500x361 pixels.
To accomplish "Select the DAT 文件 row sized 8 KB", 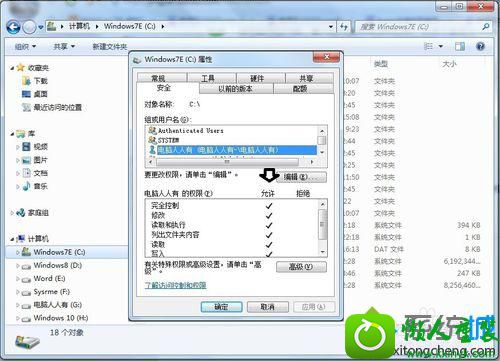I will [x=413, y=249].
